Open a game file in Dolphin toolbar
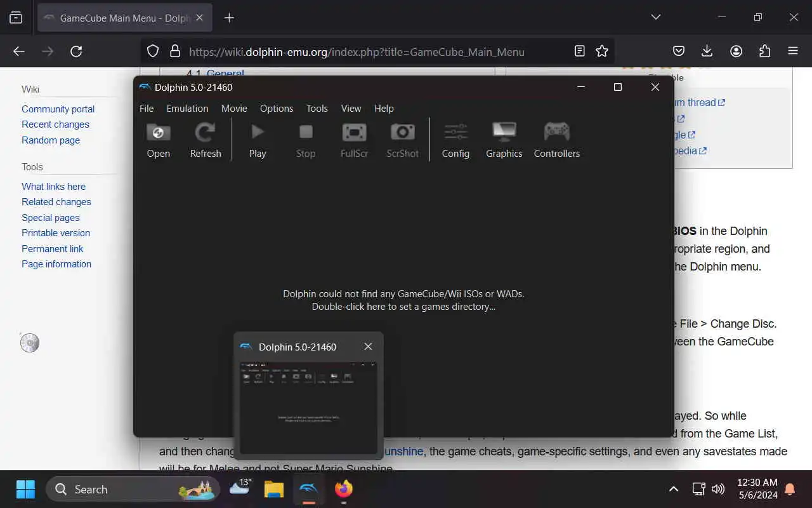Viewport: 812px width, 508px height. click(x=158, y=140)
